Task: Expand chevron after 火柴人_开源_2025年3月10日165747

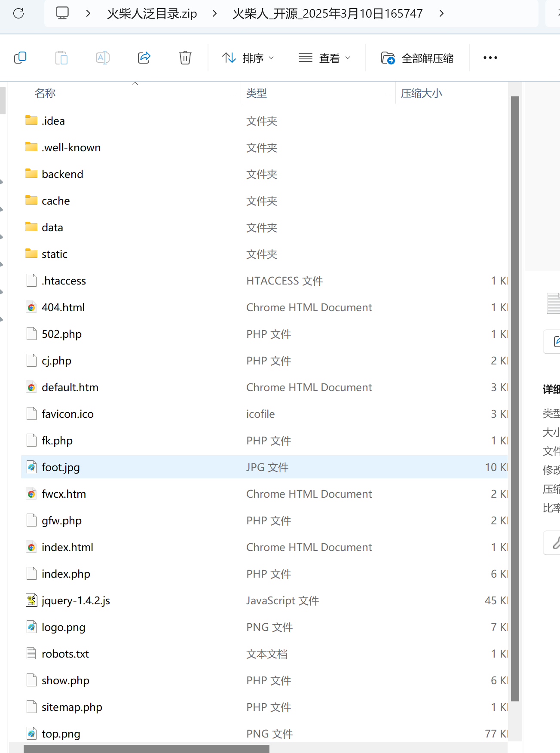Action: pos(441,13)
